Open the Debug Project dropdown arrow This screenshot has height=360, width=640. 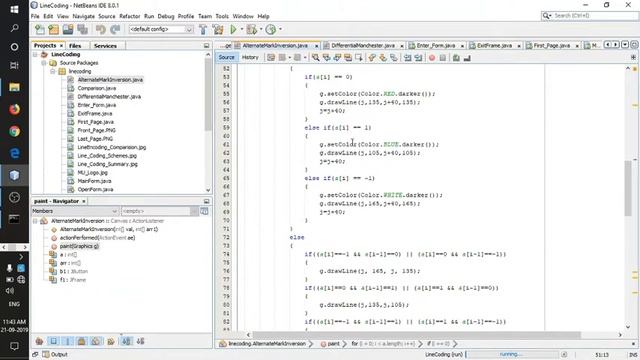click(261, 29)
